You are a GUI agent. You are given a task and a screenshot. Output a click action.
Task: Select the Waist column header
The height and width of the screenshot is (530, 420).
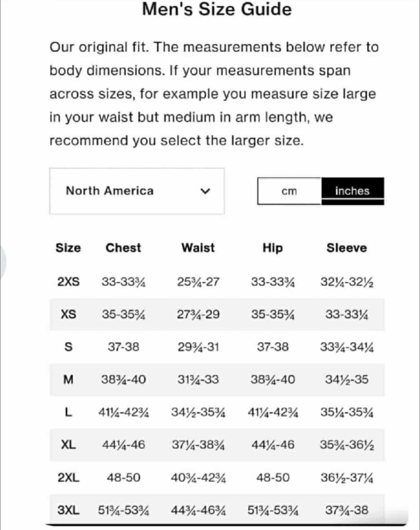click(x=198, y=248)
